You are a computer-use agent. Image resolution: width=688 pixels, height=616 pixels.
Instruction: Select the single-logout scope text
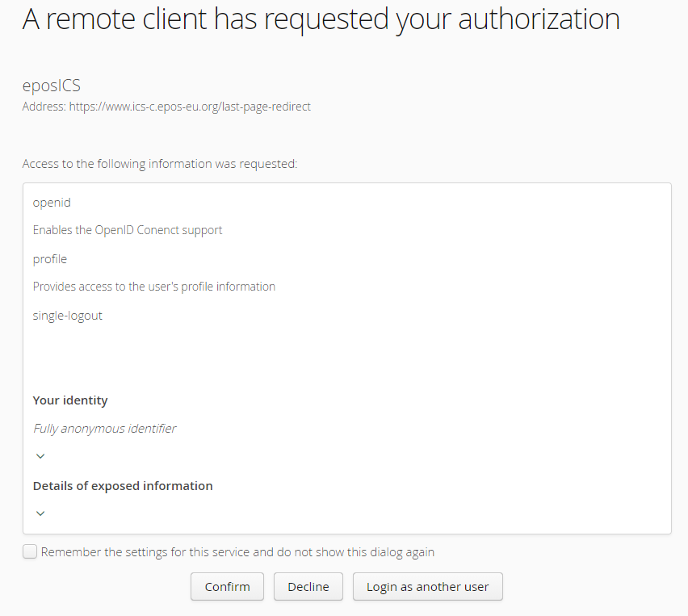click(68, 316)
